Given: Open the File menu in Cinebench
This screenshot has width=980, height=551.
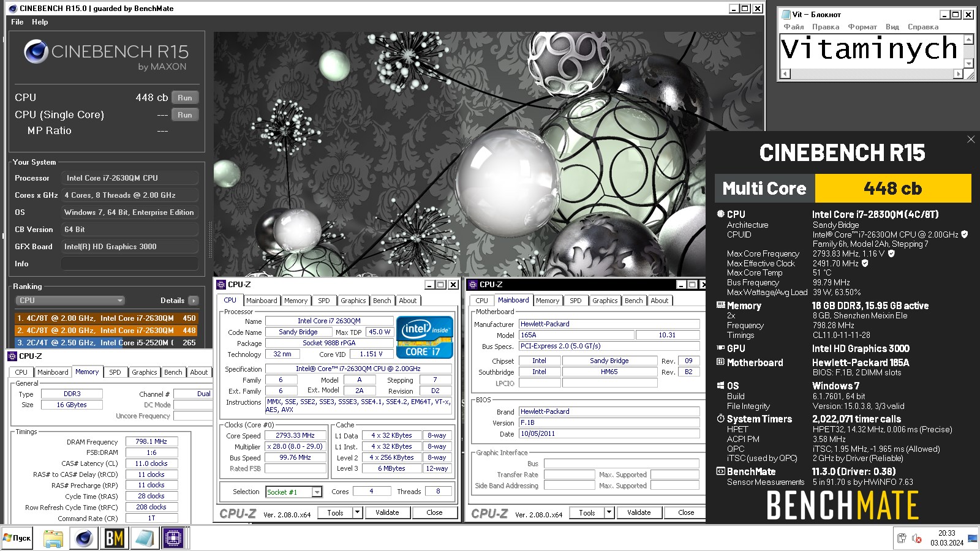Looking at the screenshot, I should (x=17, y=22).
